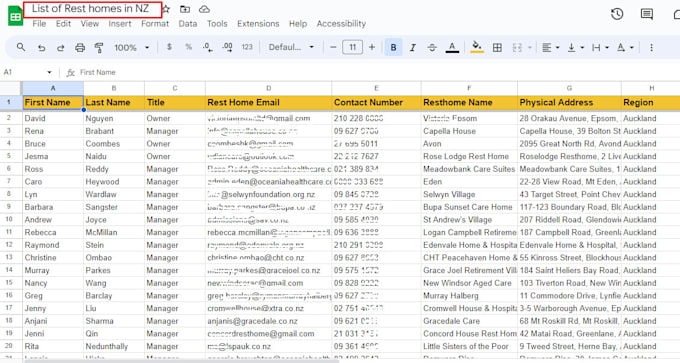Image resolution: width=680 pixels, height=363 pixels.
Task: Open the borders tool
Action: coord(497,48)
